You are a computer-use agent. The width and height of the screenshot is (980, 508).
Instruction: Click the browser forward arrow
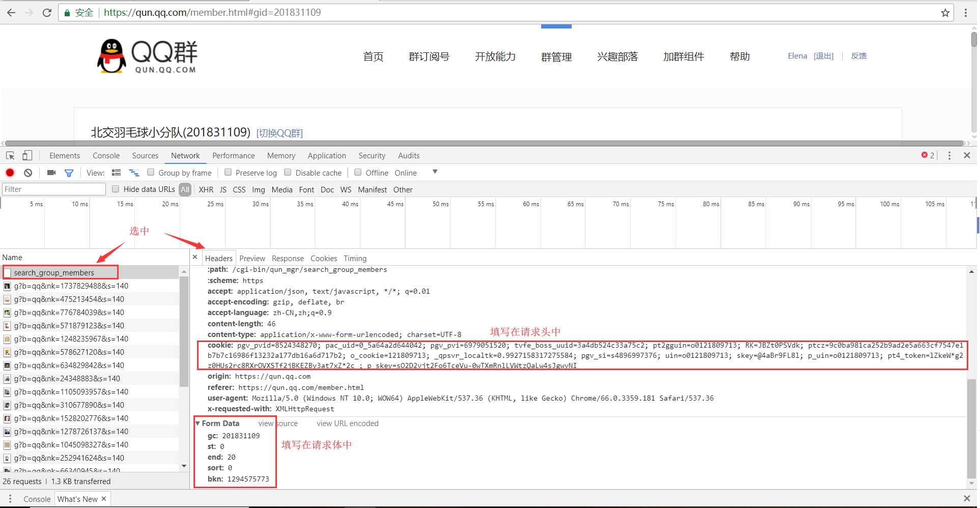point(29,13)
